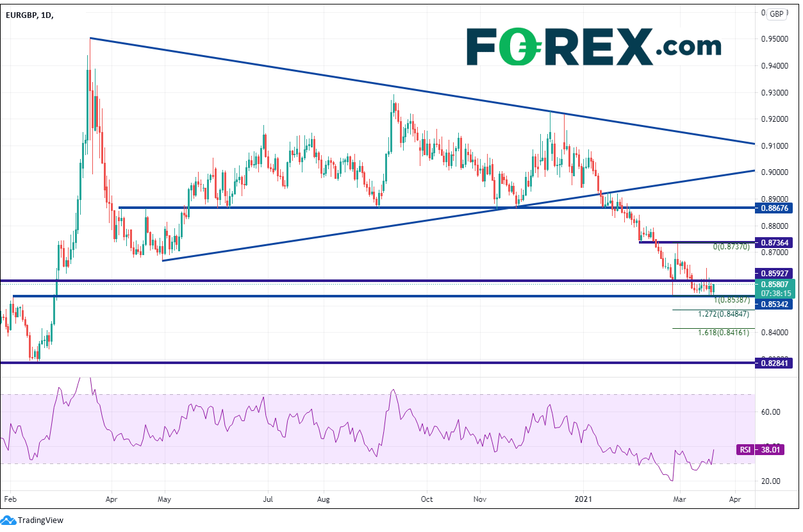Viewport: 803px width, 532px height.
Task: Click the Fibonacci 1 (0.85387) label
Action: click(731, 300)
